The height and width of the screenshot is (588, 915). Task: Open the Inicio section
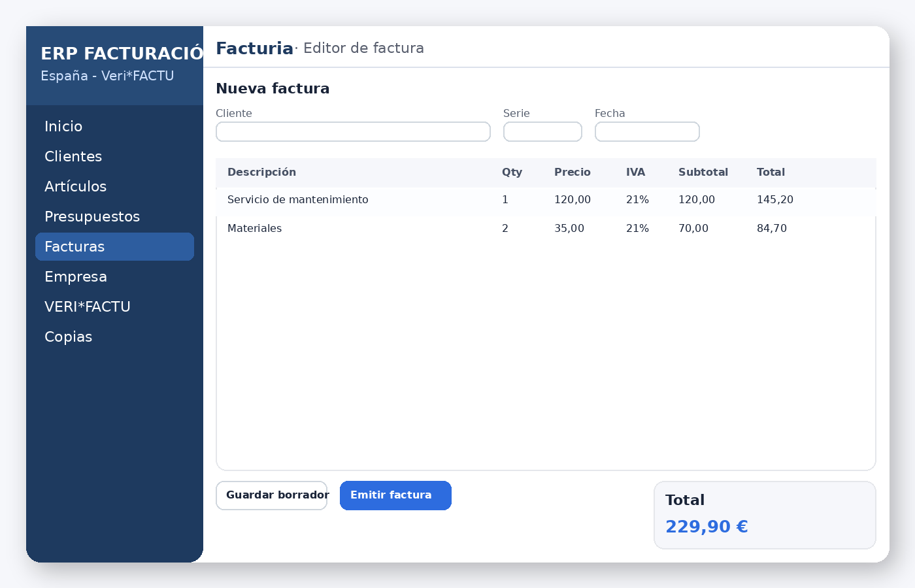(63, 126)
